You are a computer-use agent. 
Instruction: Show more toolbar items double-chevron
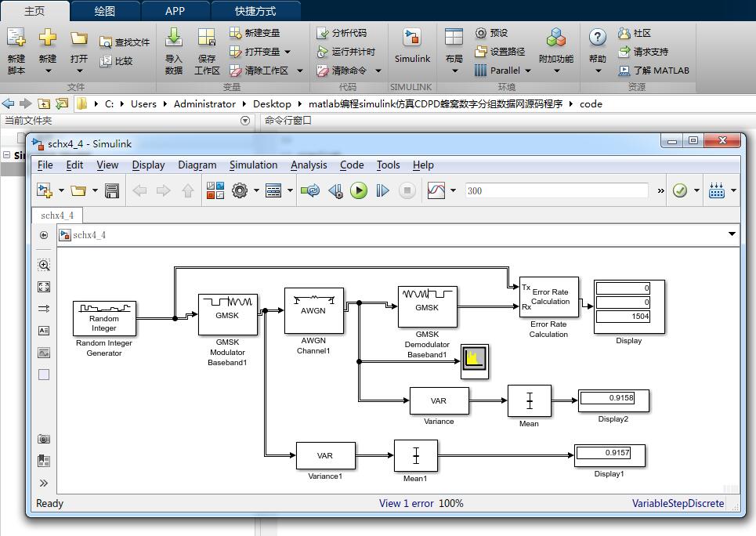[660, 190]
